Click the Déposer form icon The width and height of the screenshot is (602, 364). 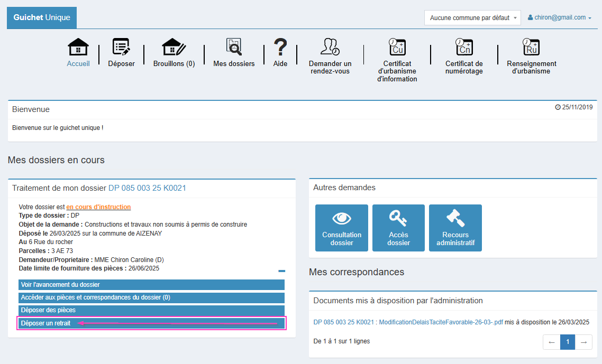tap(121, 48)
